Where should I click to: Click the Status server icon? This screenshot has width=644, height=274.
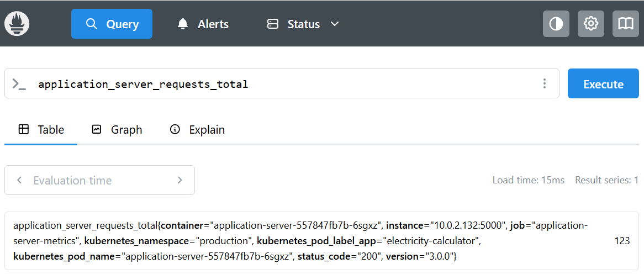coord(273,24)
